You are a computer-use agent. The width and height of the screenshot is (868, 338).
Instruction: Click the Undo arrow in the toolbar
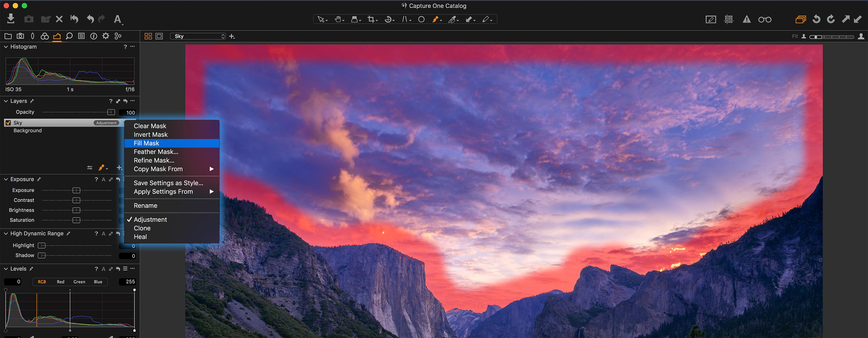point(90,19)
